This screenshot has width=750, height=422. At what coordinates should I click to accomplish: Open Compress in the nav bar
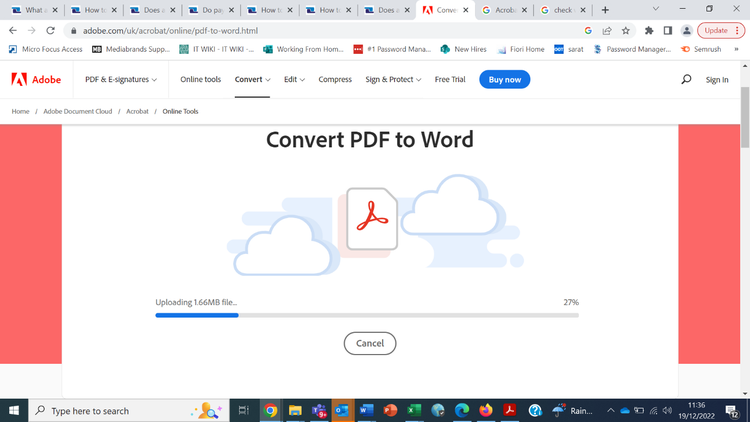(335, 79)
